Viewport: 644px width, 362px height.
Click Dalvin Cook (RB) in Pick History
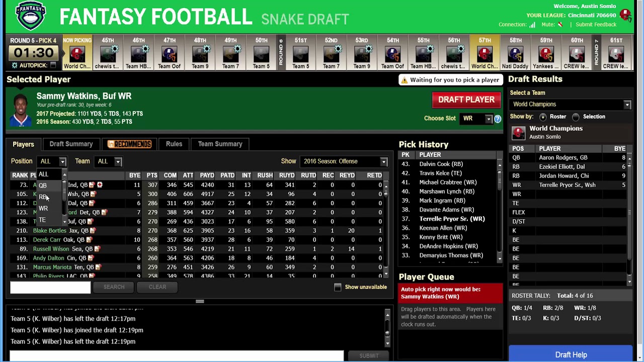pyautogui.click(x=441, y=164)
